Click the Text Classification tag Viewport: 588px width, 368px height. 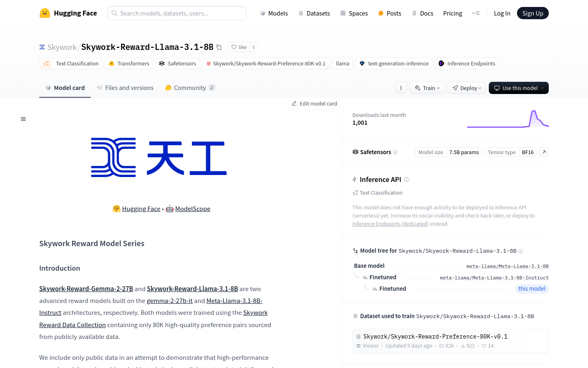(x=71, y=63)
